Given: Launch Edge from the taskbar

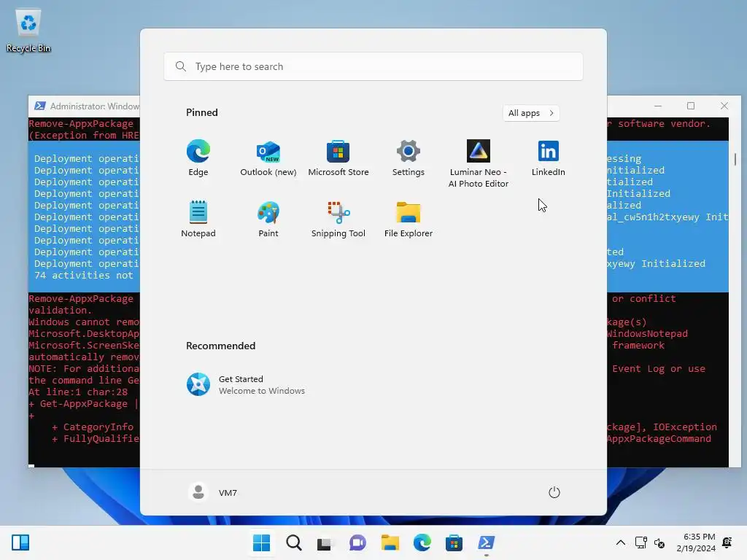Looking at the screenshot, I should coord(422,542).
